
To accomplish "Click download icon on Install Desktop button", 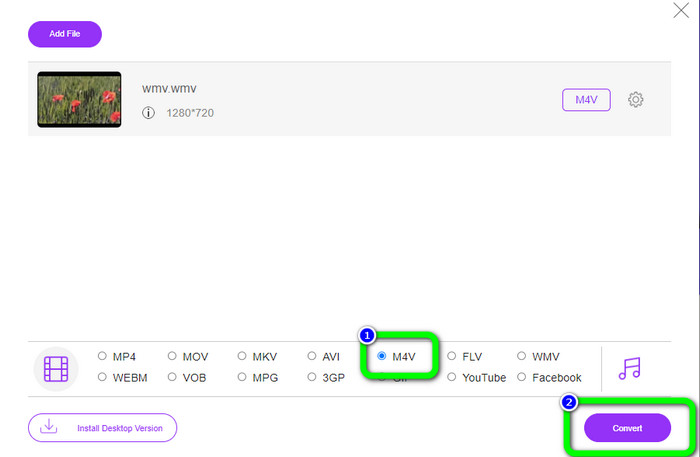I will [48, 427].
